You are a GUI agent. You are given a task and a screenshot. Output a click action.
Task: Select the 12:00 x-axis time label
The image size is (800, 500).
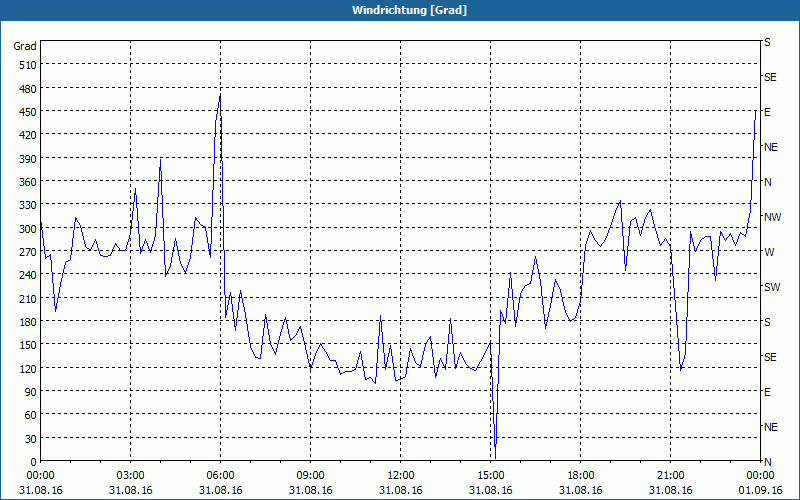click(401, 476)
